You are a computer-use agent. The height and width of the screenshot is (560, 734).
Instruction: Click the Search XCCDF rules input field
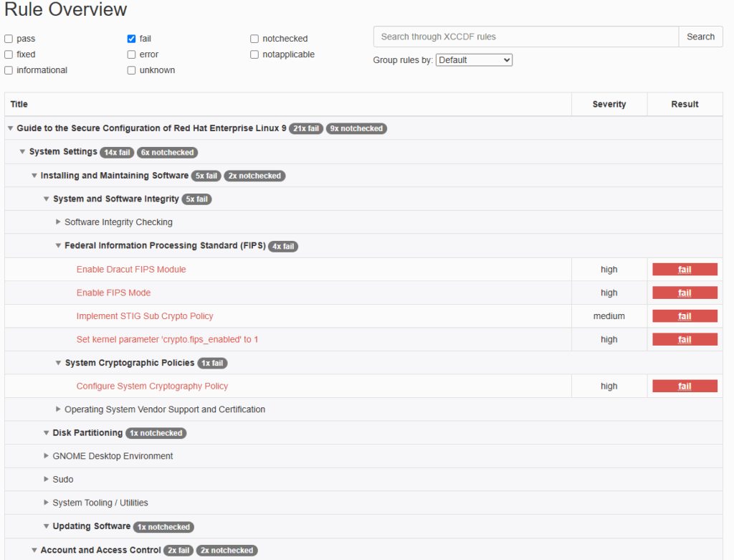(525, 37)
